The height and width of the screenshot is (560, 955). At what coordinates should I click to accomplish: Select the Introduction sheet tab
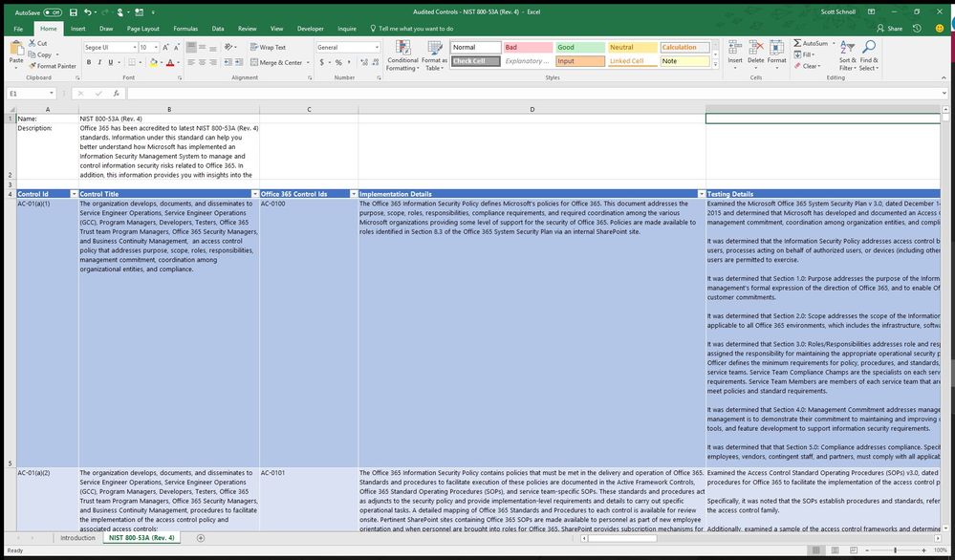78,538
